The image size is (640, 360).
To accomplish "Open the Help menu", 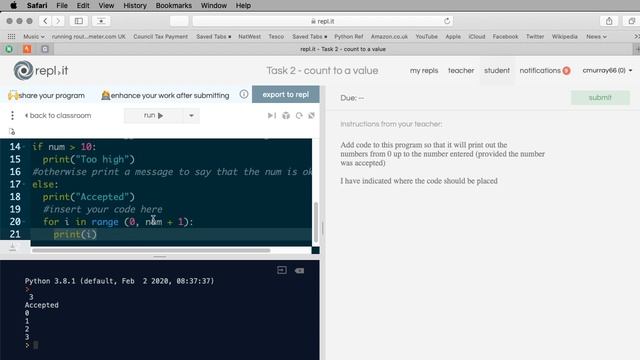I will point(243,5).
